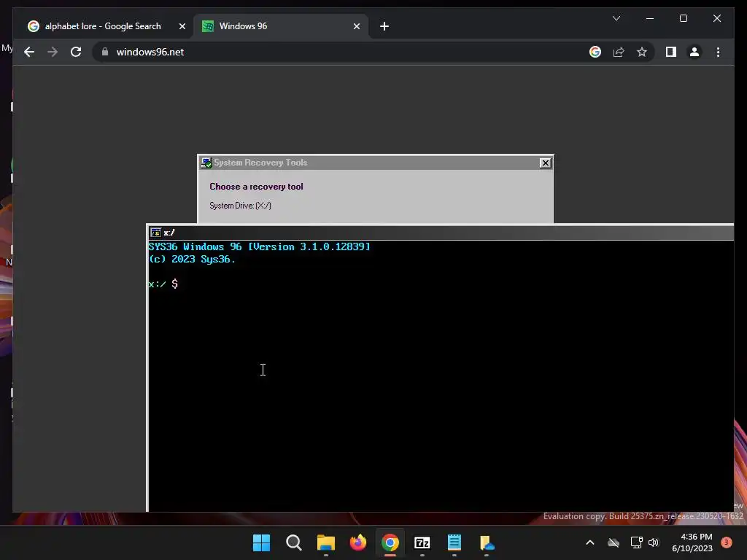Open Google icon in address bar

pyautogui.click(x=595, y=52)
